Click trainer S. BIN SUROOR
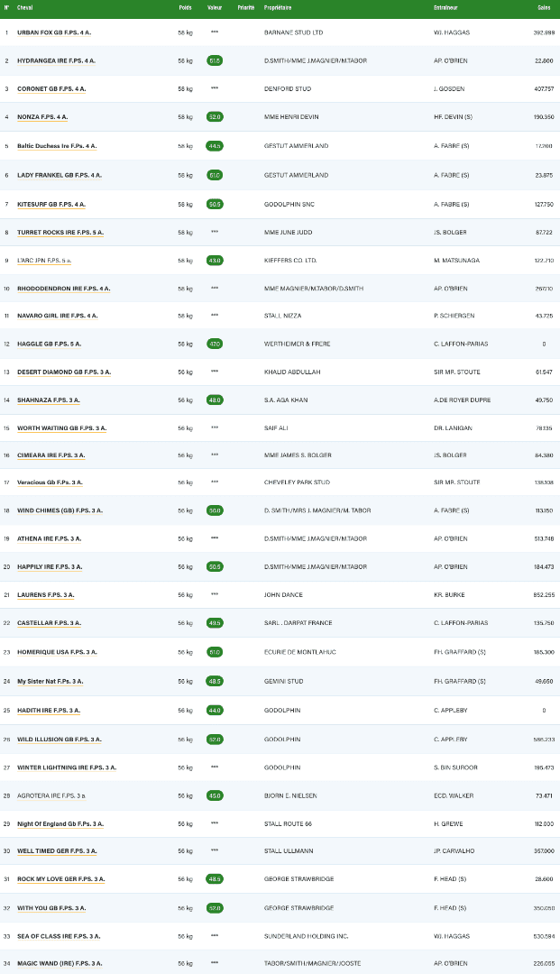 (455, 767)
